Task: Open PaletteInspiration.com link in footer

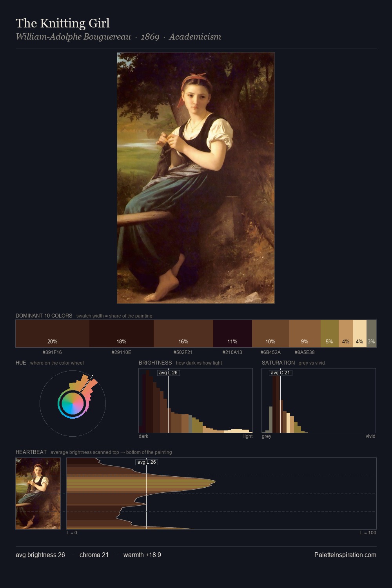Action: point(345,555)
